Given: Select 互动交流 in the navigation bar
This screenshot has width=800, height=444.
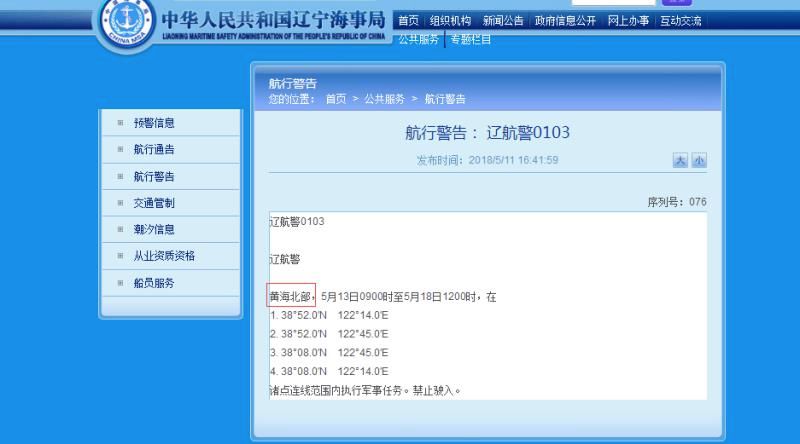Looking at the screenshot, I should point(680,21).
